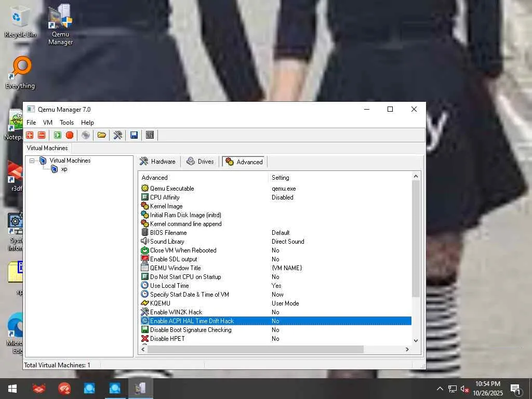Select Enable WIN2K Hack row
Screen dimensions: 532x399
(276, 312)
